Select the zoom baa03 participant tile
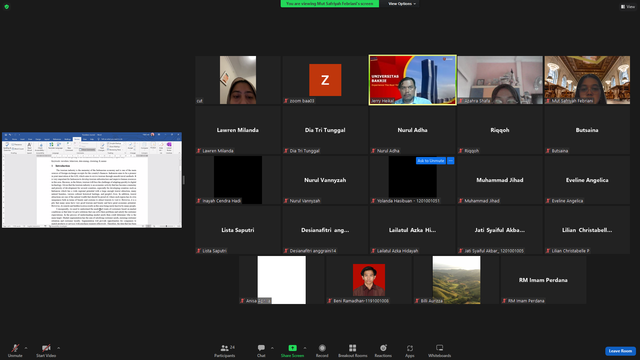This screenshot has height=360, width=640. 325,80
